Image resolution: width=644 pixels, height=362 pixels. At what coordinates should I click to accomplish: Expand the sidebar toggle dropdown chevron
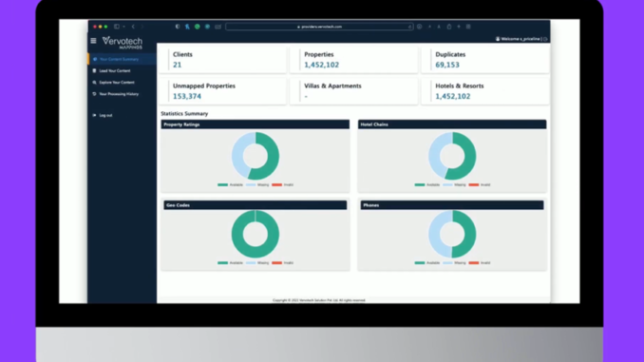pos(123,27)
